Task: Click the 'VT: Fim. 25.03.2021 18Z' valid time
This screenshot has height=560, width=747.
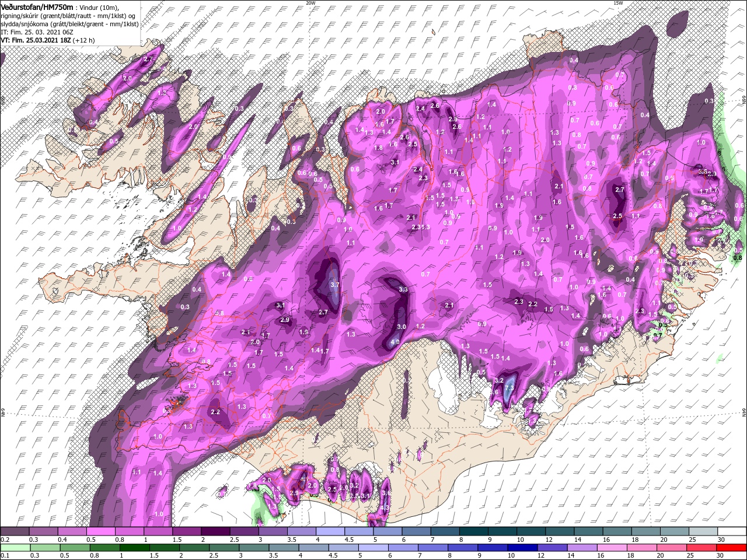Action: [x=36, y=40]
